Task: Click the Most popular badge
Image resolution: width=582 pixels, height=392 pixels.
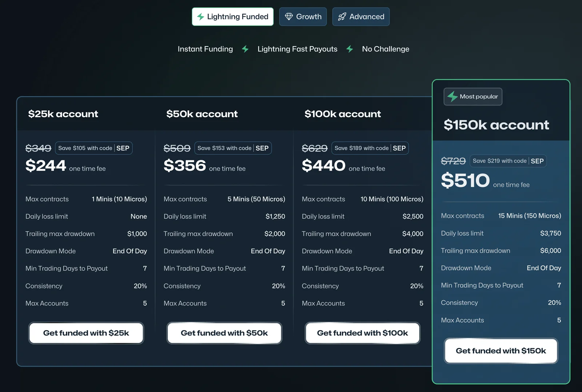Action: click(473, 97)
